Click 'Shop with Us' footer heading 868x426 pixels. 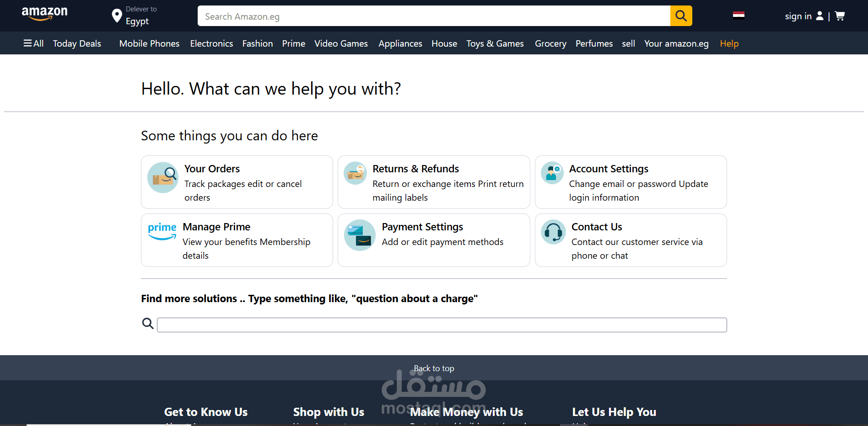[x=329, y=412]
